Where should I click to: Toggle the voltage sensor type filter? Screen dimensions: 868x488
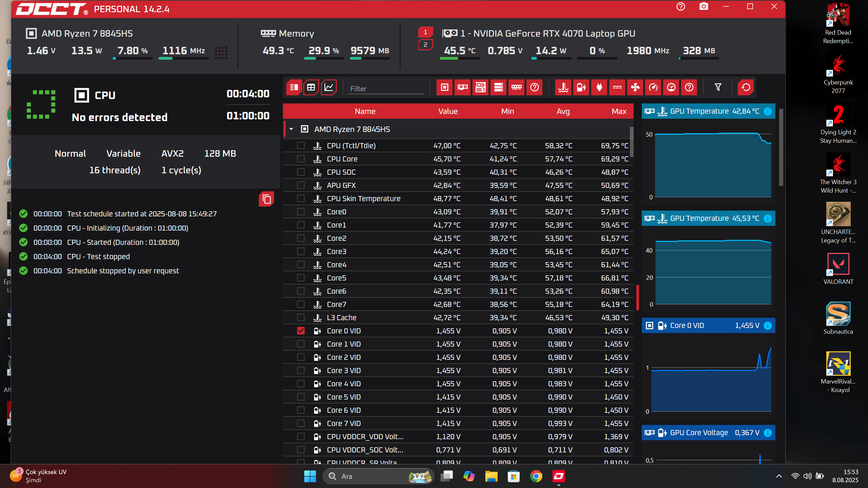pyautogui.click(x=581, y=87)
